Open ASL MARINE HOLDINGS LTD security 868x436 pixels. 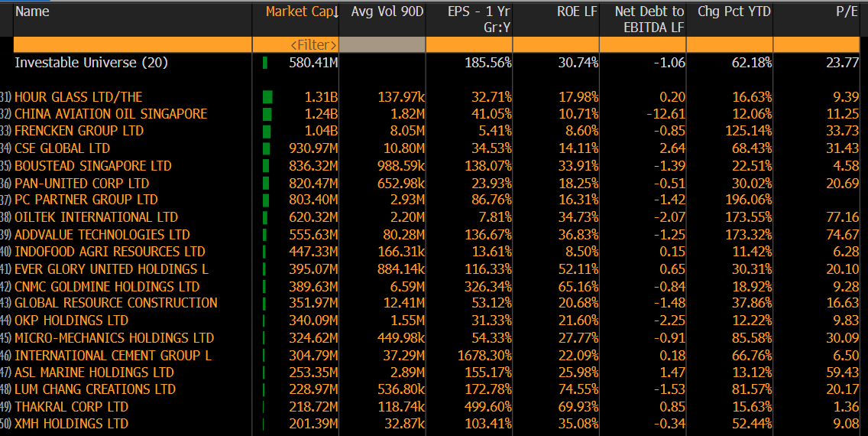(x=94, y=373)
